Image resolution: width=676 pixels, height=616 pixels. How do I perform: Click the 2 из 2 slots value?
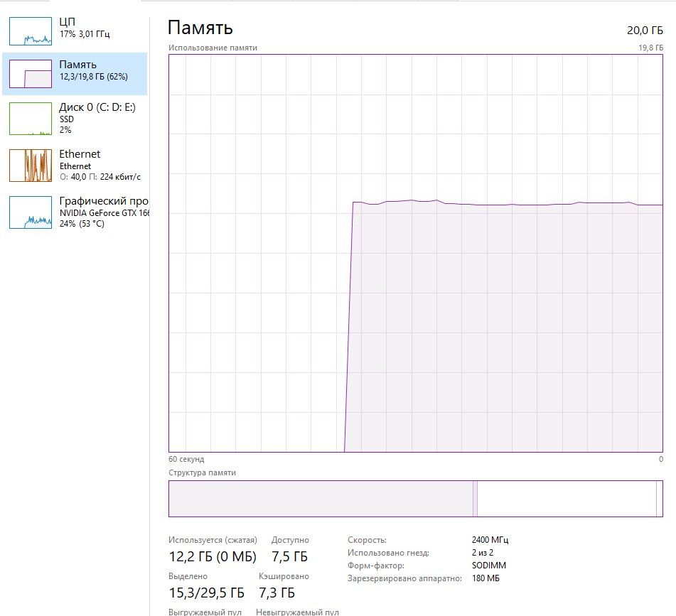[483, 553]
